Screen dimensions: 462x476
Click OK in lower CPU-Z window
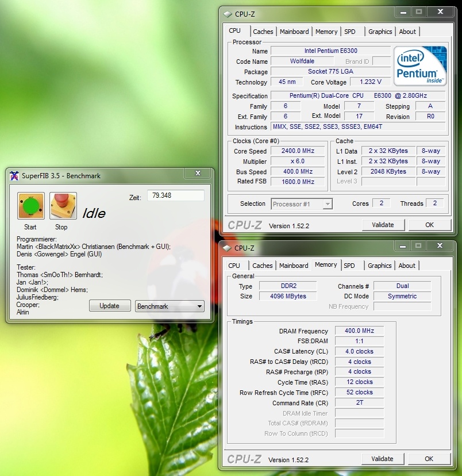[429, 459]
